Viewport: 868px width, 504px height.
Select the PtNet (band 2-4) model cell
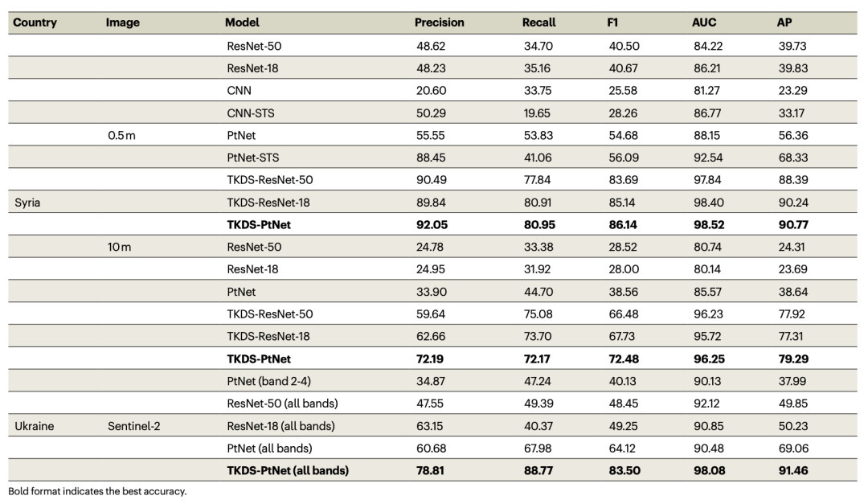point(268,381)
